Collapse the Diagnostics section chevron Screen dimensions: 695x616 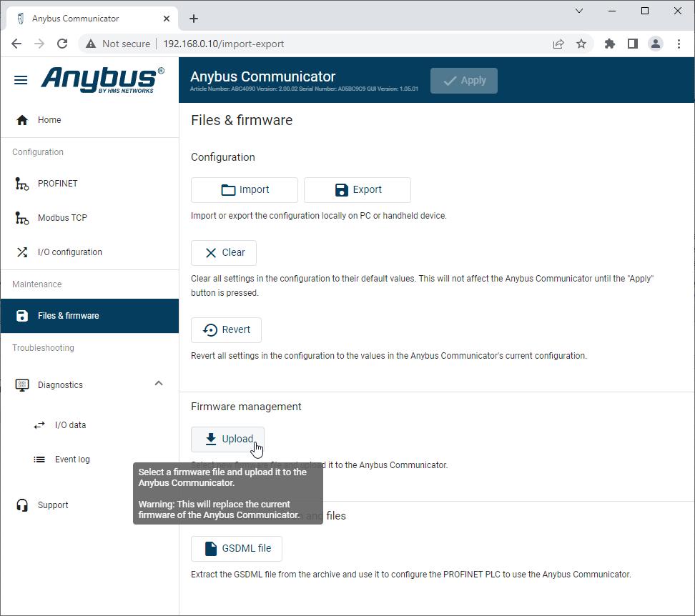(159, 384)
